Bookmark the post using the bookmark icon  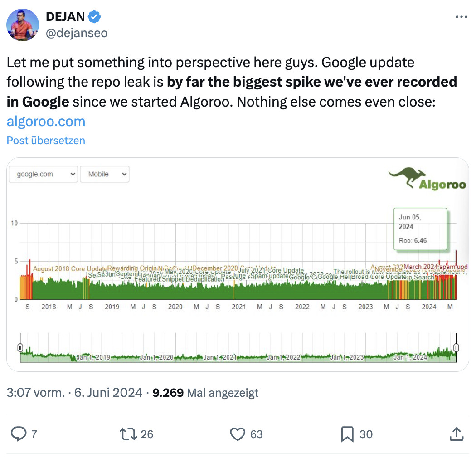[x=347, y=434]
